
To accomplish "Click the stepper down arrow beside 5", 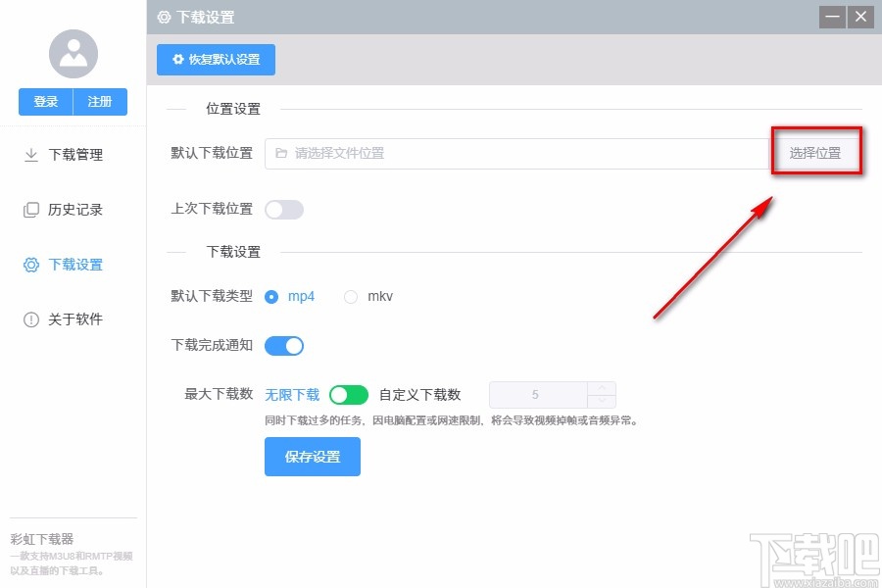I will point(601,401).
